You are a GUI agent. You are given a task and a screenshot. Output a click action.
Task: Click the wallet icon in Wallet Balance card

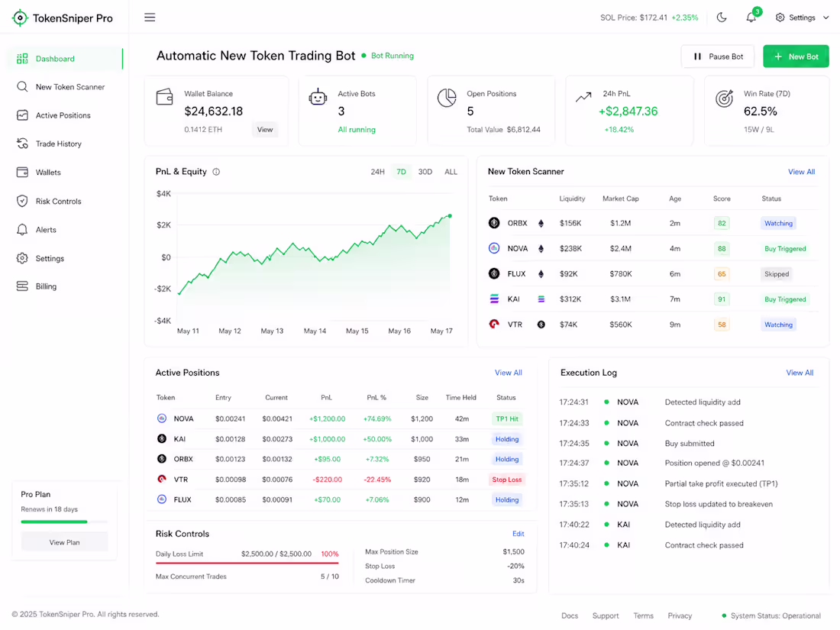(164, 97)
